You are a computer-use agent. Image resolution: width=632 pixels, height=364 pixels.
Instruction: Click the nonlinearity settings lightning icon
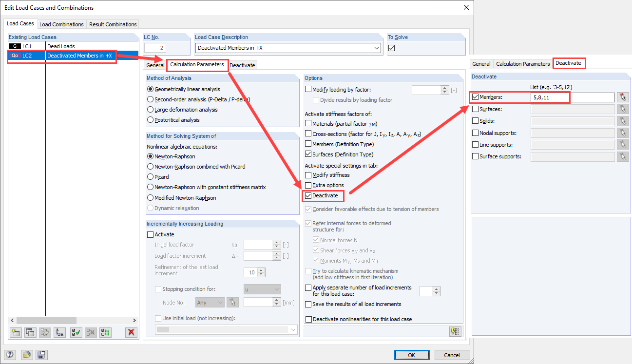[456, 331]
